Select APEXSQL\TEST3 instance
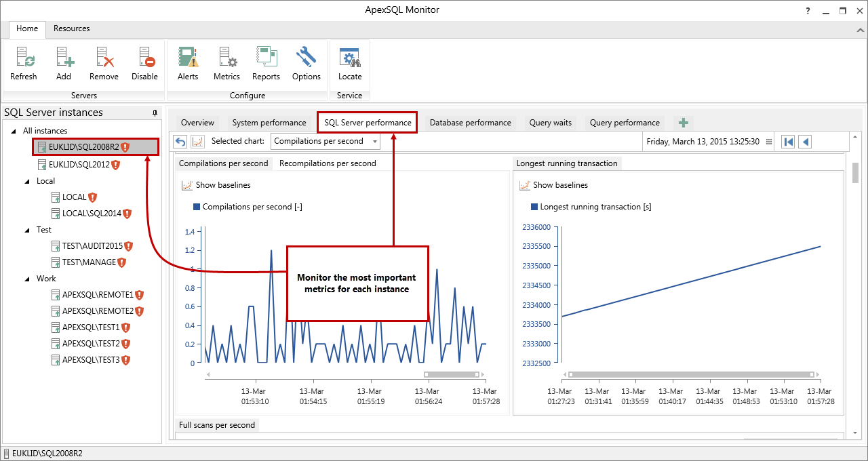This screenshot has width=868, height=461. tap(91, 360)
